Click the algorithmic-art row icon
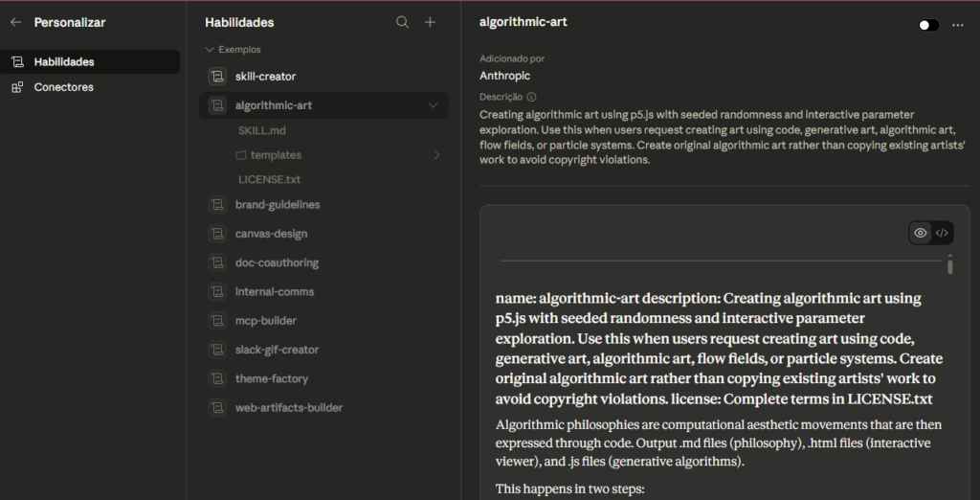980x500 pixels. [217, 105]
